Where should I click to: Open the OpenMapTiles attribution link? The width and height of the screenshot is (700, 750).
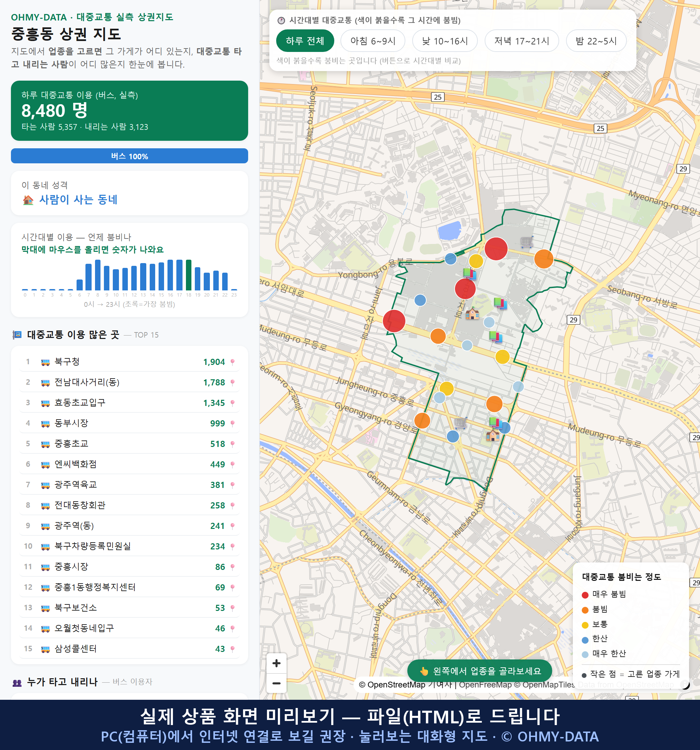click(x=544, y=685)
